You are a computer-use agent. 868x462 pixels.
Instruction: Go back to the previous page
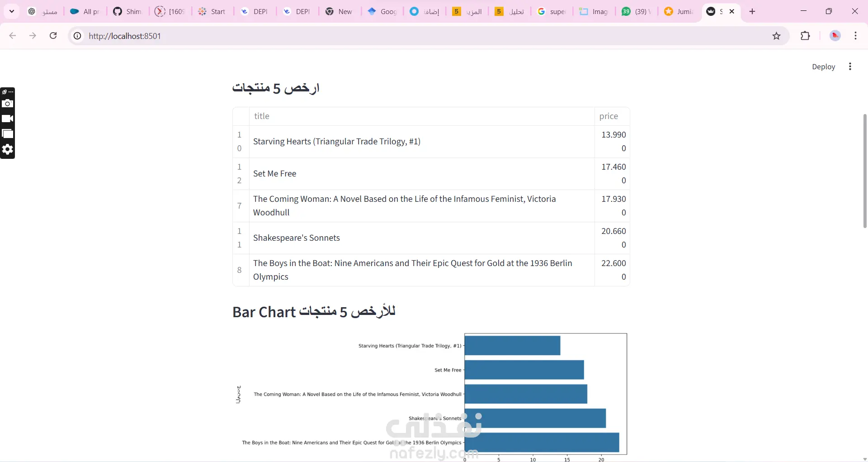pos(13,36)
